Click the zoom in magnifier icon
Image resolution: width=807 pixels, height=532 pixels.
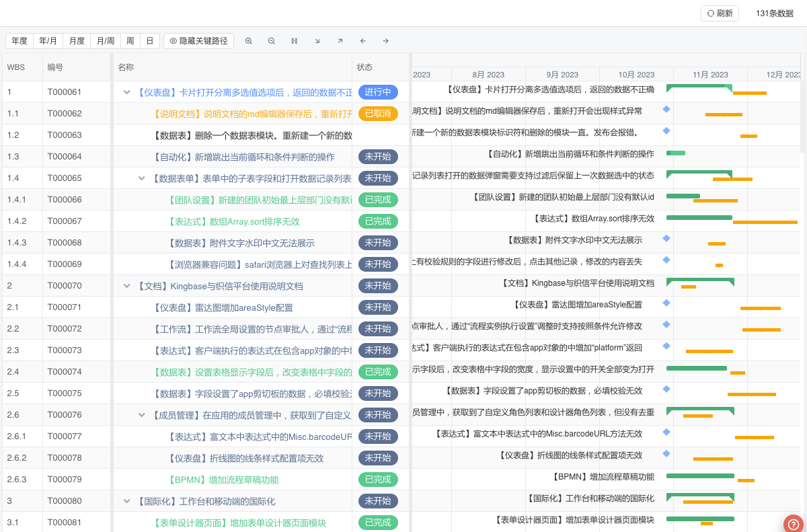[249, 41]
